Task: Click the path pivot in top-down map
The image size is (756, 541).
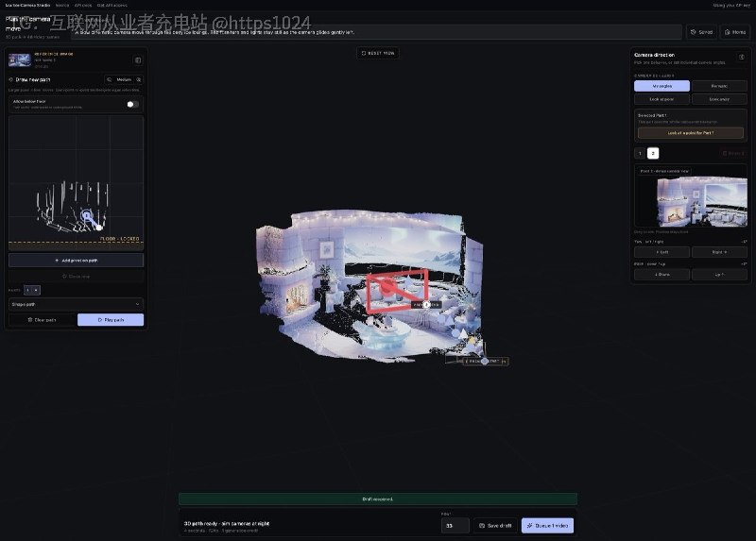Action: point(86,215)
